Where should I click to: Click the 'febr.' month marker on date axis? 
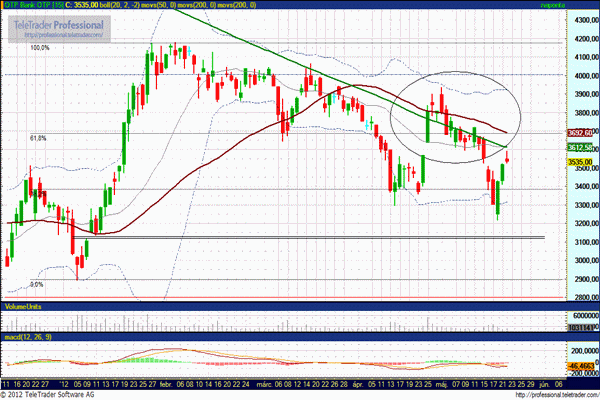click(x=167, y=384)
